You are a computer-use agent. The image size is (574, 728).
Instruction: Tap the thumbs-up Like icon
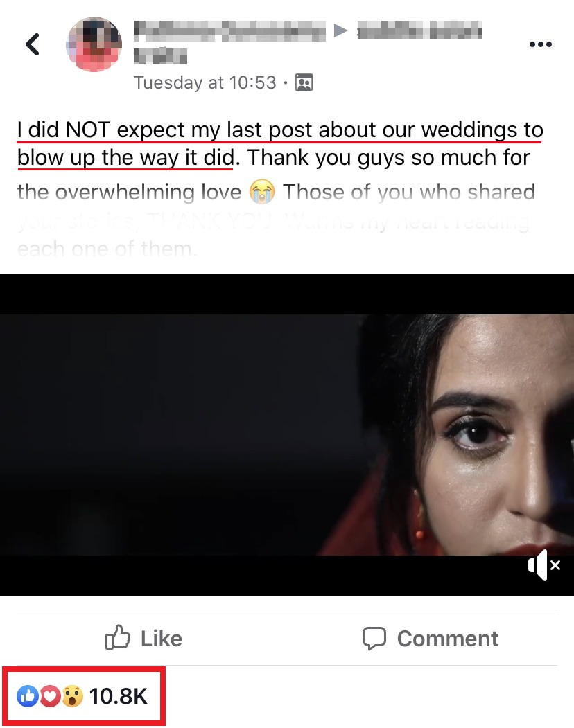(x=118, y=637)
